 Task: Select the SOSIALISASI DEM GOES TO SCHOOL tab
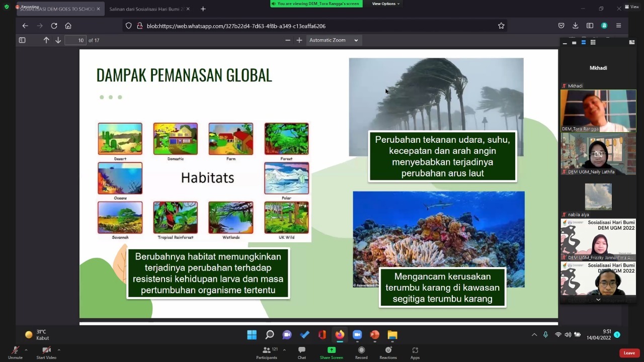click(56, 9)
